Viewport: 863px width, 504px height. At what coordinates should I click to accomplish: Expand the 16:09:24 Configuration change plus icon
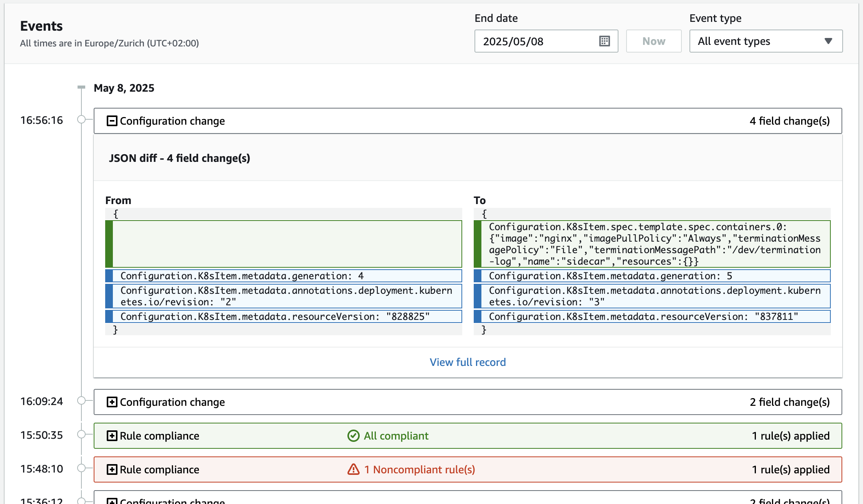112,402
